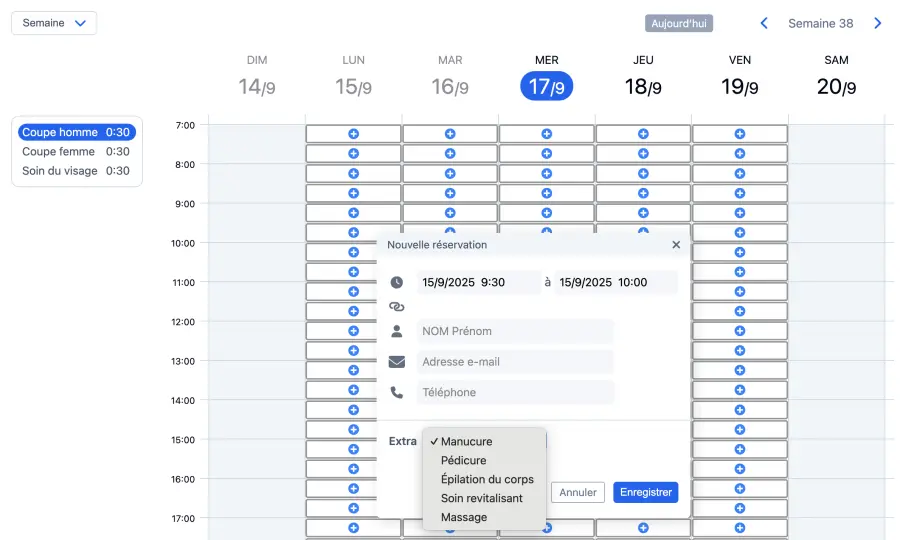Jump to today with Aujourd'hui button
900x540 pixels.
[x=679, y=23]
